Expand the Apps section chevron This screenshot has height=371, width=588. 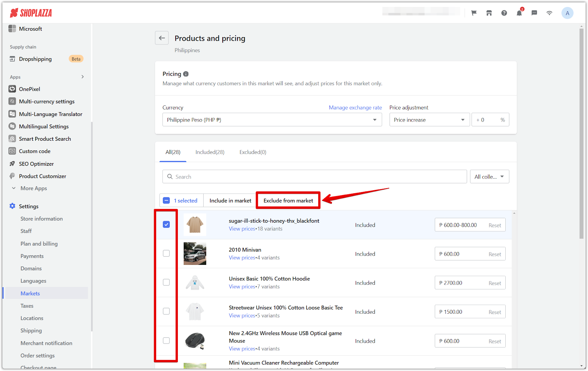[x=83, y=77]
